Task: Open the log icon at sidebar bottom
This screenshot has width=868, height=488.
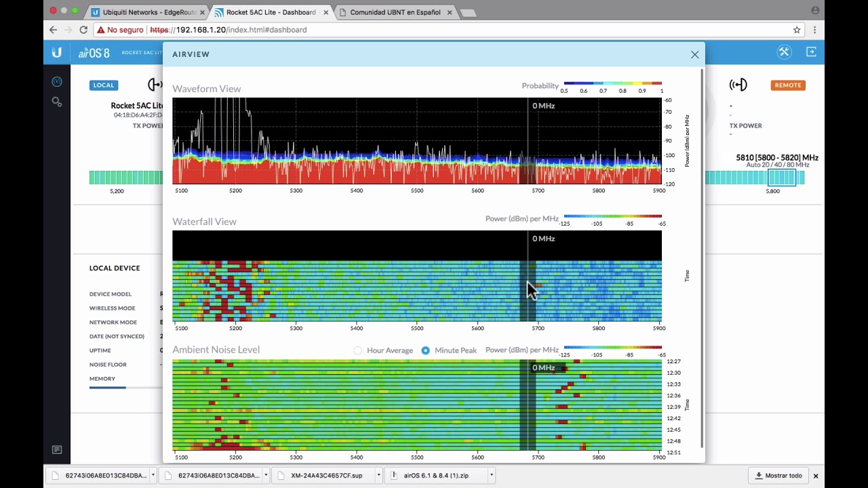Action: click(x=57, y=450)
